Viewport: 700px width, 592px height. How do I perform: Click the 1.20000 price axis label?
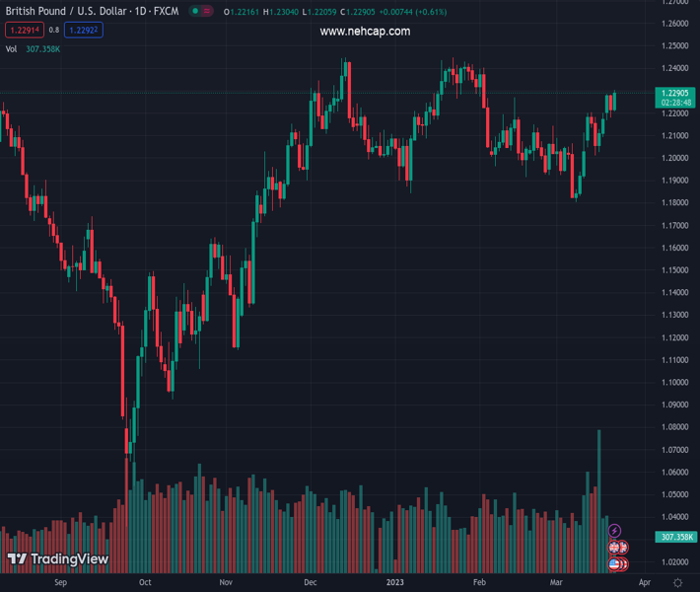(x=675, y=158)
